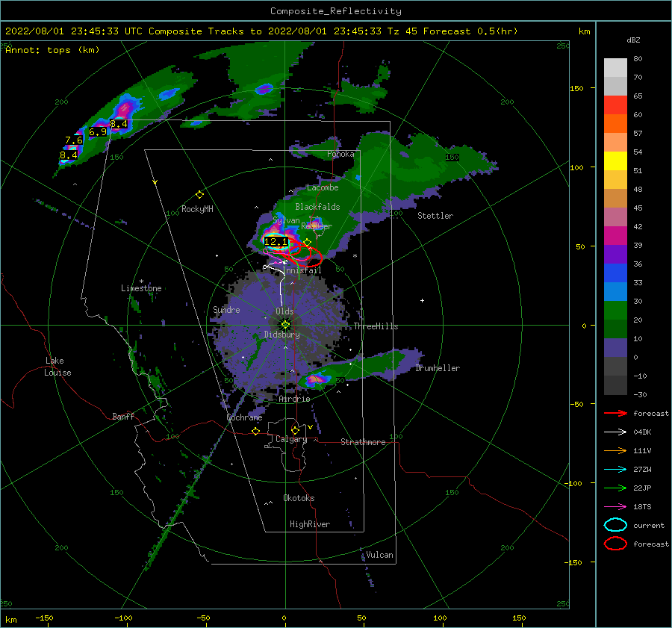The width and height of the screenshot is (672, 628).
Task: Click the -150 tick on bottom axis
Action: click(x=44, y=618)
